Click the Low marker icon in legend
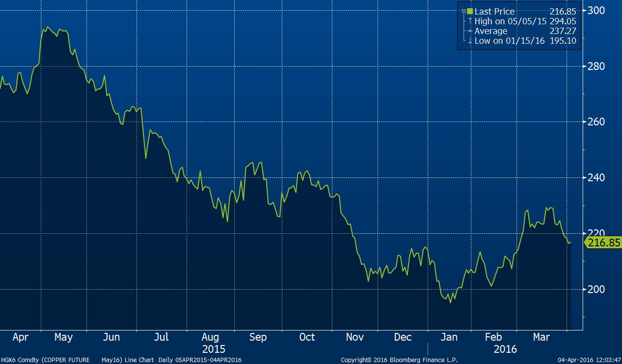 470,41
